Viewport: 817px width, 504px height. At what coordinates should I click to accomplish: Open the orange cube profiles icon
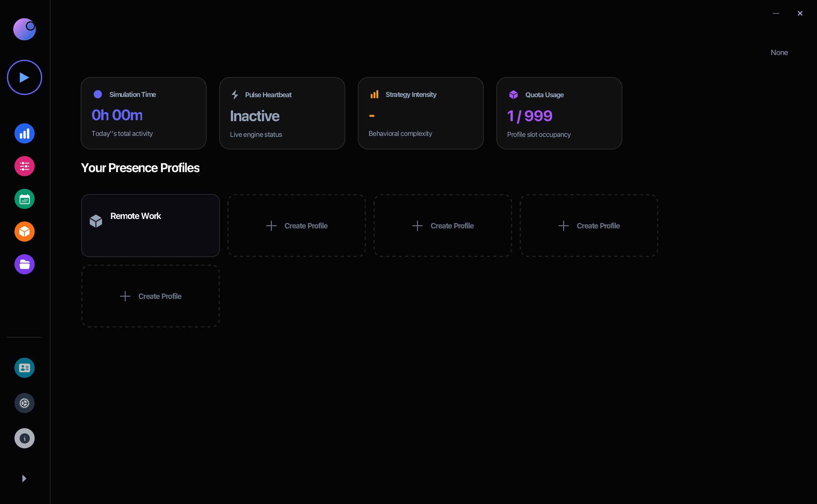24,232
